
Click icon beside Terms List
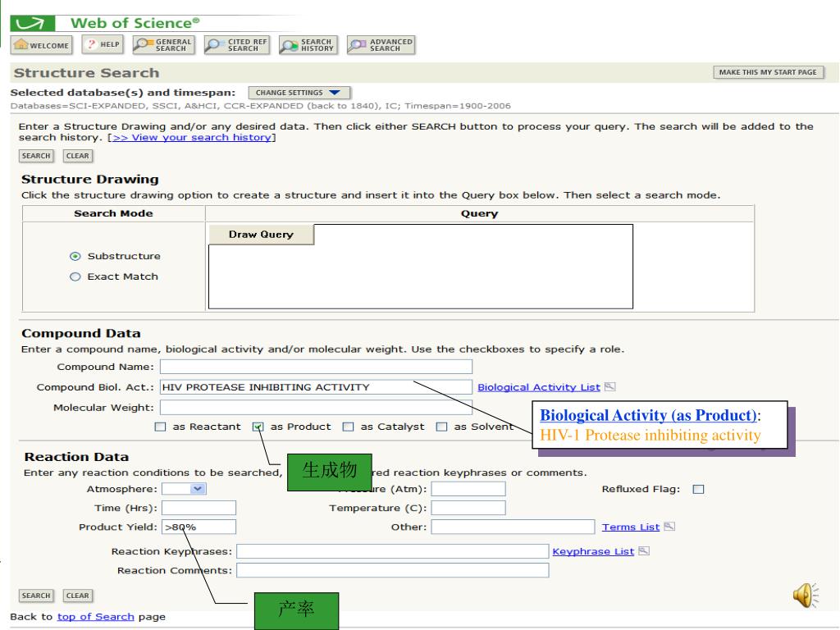coord(669,527)
